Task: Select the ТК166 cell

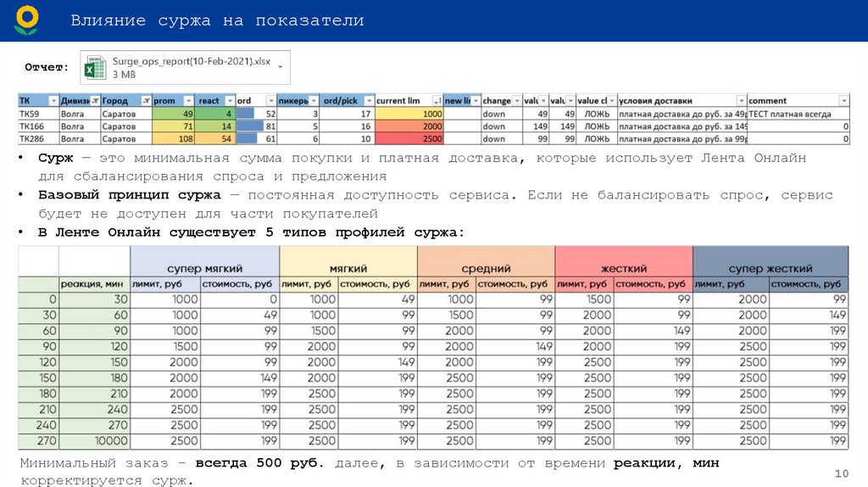Action: (38, 126)
